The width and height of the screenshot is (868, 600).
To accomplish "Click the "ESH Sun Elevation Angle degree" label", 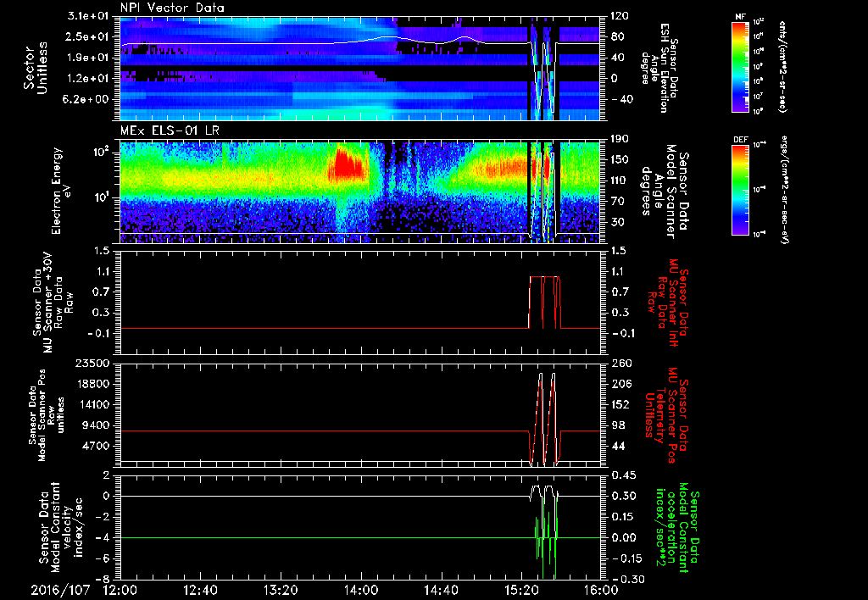I will [x=660, y=66].
